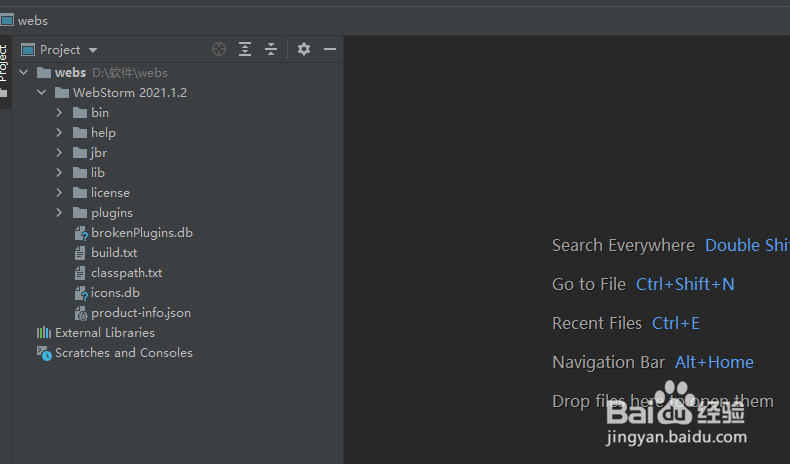Select the plugins folder label
This screenshot has width=790, height=464.
pyautogui.click(x=112, y=213)
